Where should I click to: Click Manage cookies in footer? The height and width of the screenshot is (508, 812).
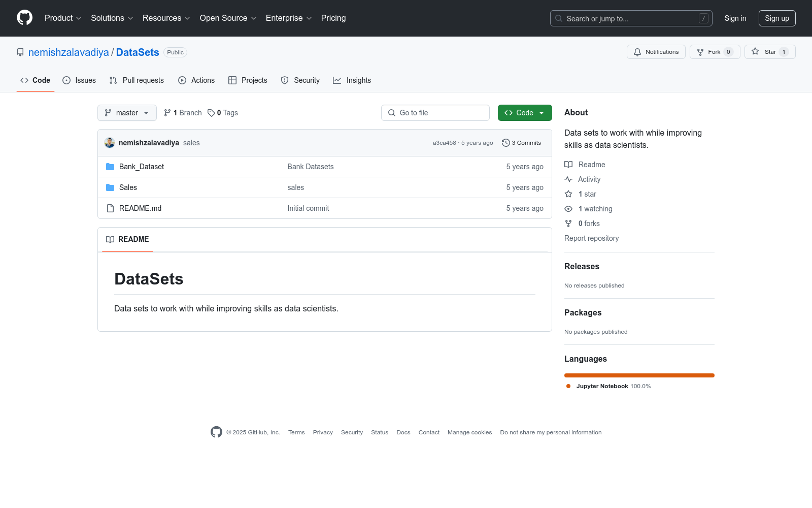pyautogui.click(x=469, y=432)
